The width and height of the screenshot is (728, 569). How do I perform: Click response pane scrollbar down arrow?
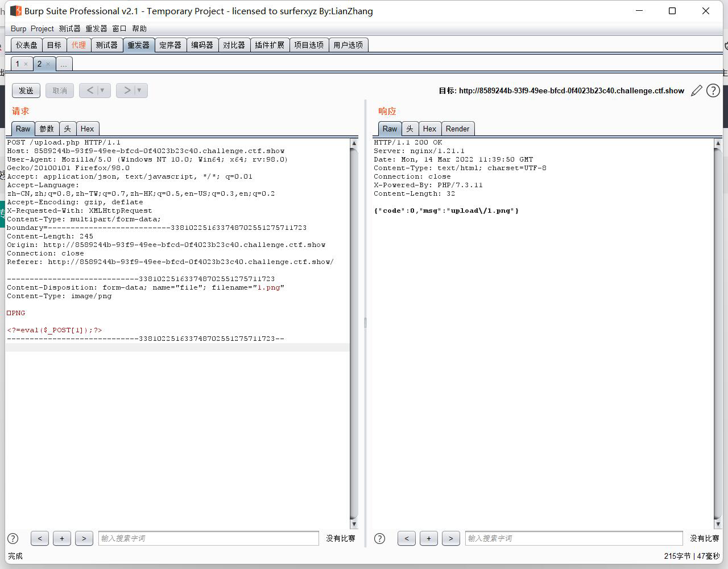(x=718, y=524)
